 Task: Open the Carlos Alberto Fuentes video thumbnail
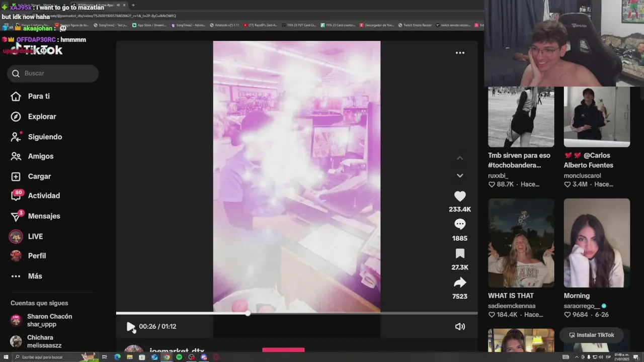pos(597,117)
